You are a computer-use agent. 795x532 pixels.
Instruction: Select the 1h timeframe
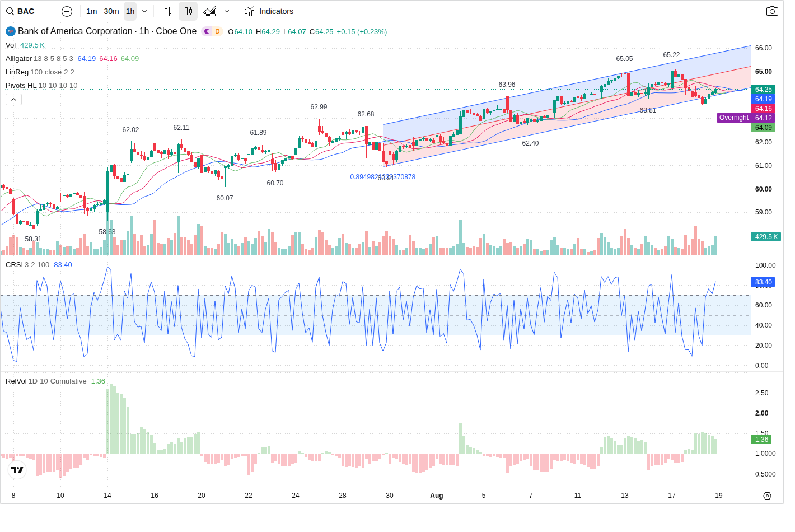(130, 11)
